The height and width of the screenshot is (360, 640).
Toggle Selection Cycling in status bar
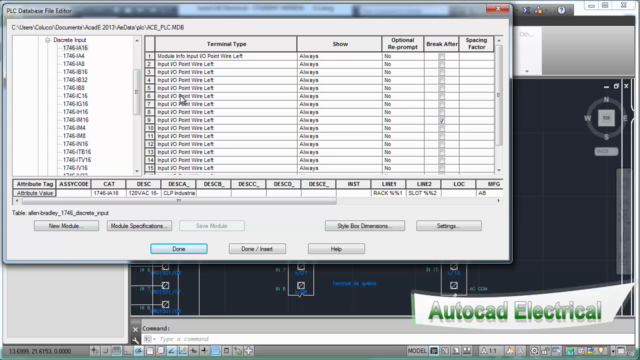[238, 351]
